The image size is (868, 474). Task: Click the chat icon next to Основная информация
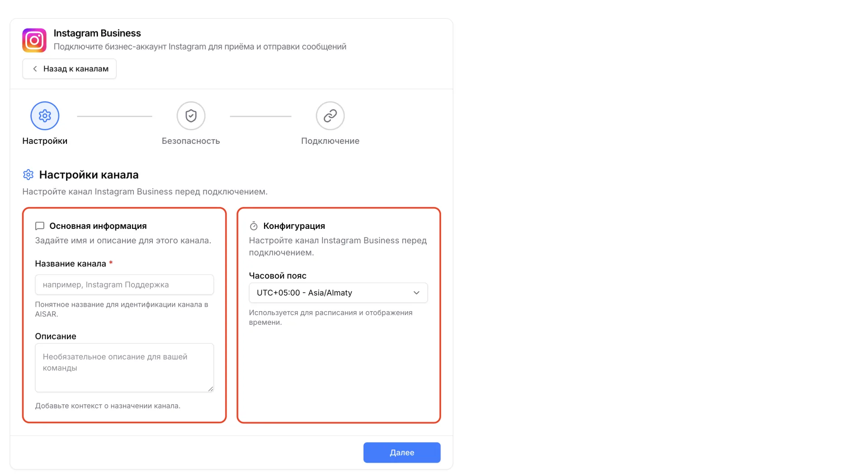(x=40, y=226)
